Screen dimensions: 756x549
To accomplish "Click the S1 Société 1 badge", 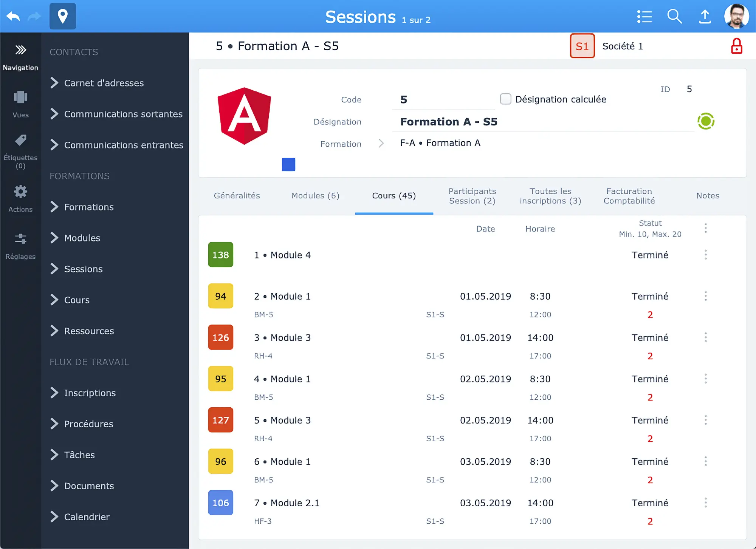I will click(x=582, y=46).
